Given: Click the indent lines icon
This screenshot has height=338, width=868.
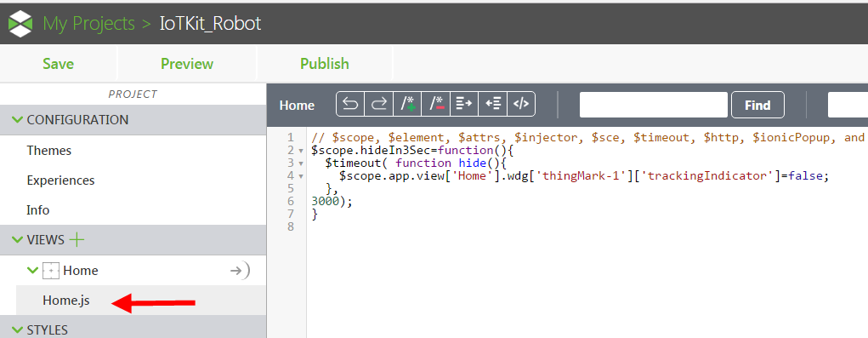Looking at the screenshot, I should tap(464, 104).
